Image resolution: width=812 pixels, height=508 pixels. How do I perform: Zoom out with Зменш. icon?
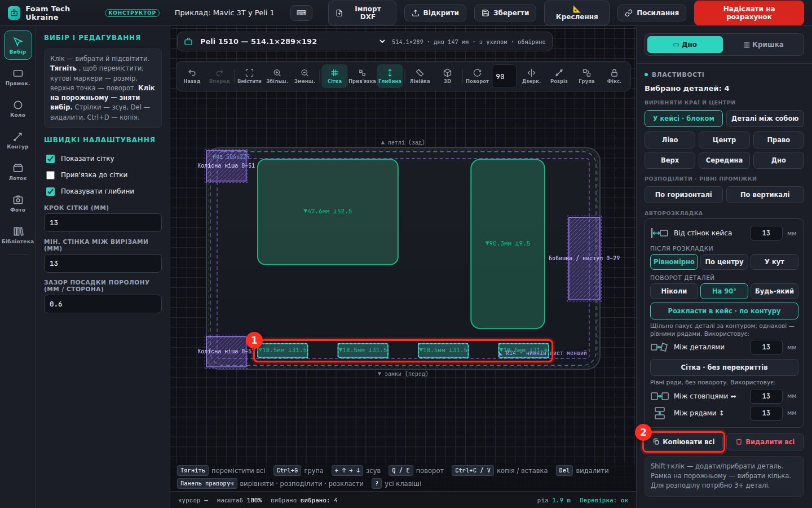click(304, 76)
